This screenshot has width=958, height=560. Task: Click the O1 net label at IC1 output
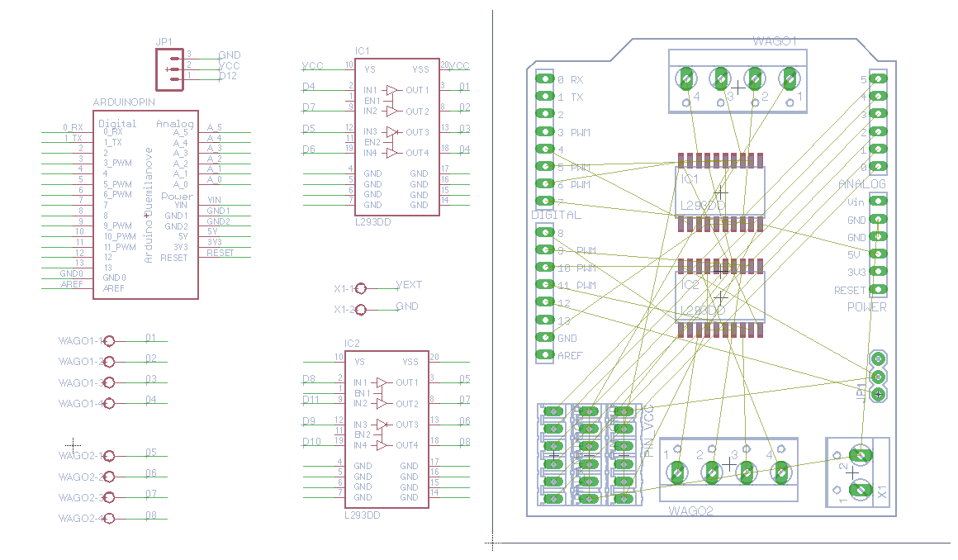(464, 87)
